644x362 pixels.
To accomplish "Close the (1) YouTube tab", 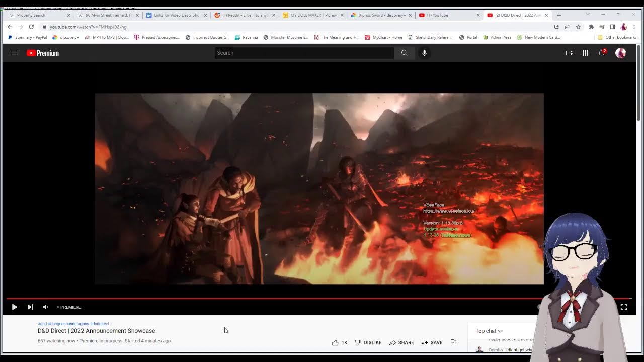I will [x=478, y=15].
